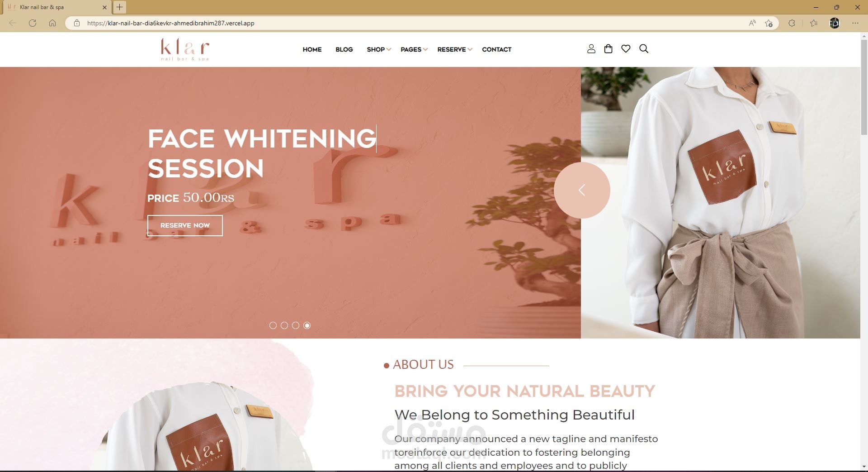This screenshot has width=868, height=472.
Task: Open the user account icon
Action: click(591, 49)
